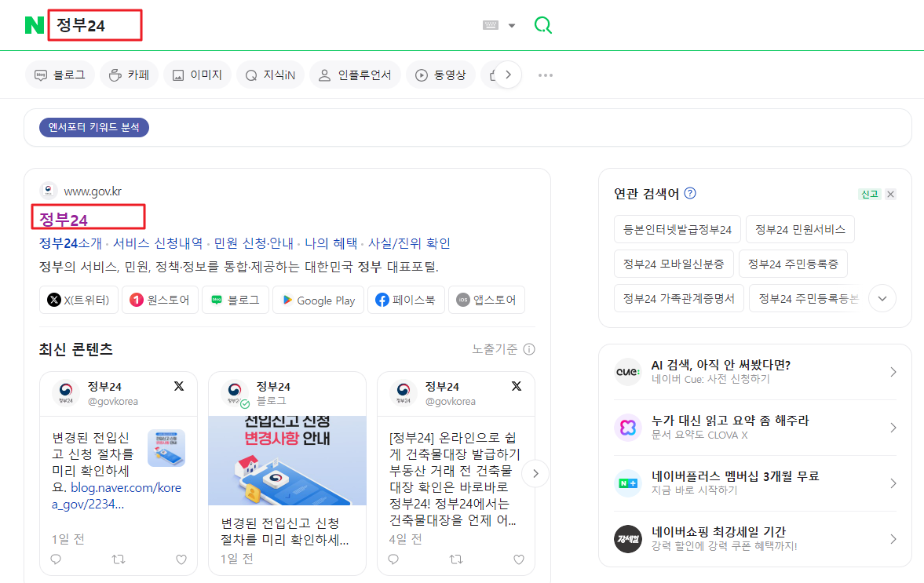Viewport: 924px width, 583px height.
Task: Open the three-dot more options menu
Action: point(546,75)
